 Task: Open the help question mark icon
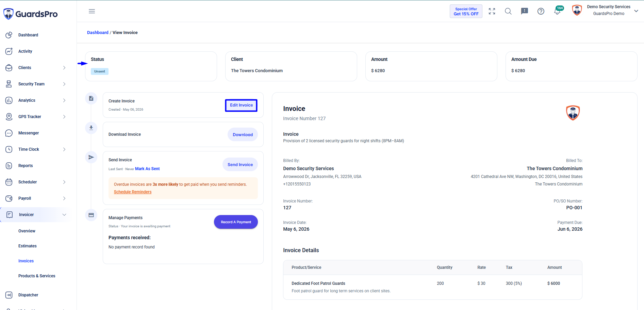click(x=541, y=11)
